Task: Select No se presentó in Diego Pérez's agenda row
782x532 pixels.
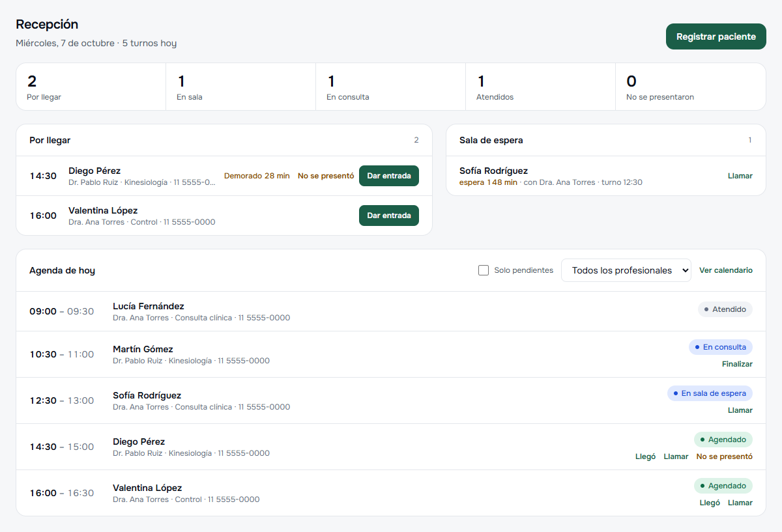Action: point(724,456)
